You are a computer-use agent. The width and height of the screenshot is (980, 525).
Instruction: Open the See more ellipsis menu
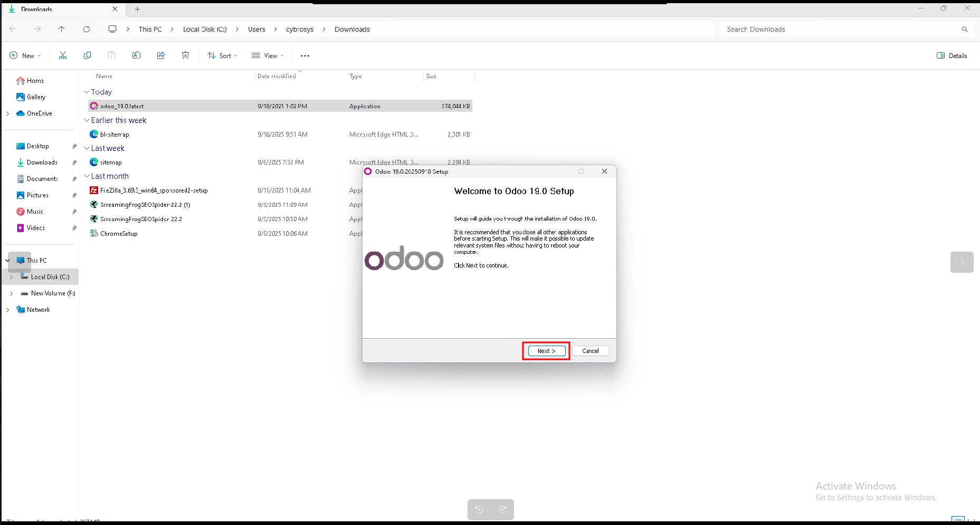(x=305, y=55)
